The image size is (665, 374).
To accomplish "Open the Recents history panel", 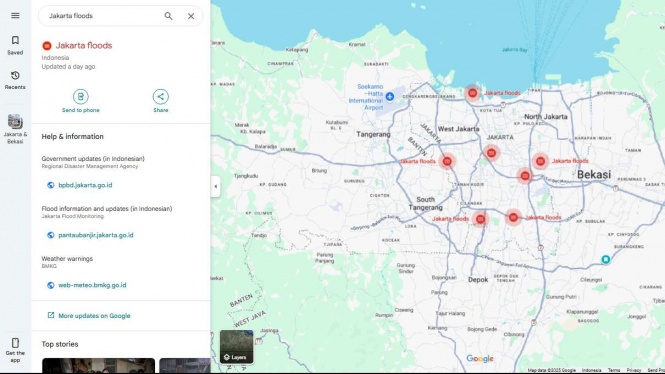I will tap(15, 80).
